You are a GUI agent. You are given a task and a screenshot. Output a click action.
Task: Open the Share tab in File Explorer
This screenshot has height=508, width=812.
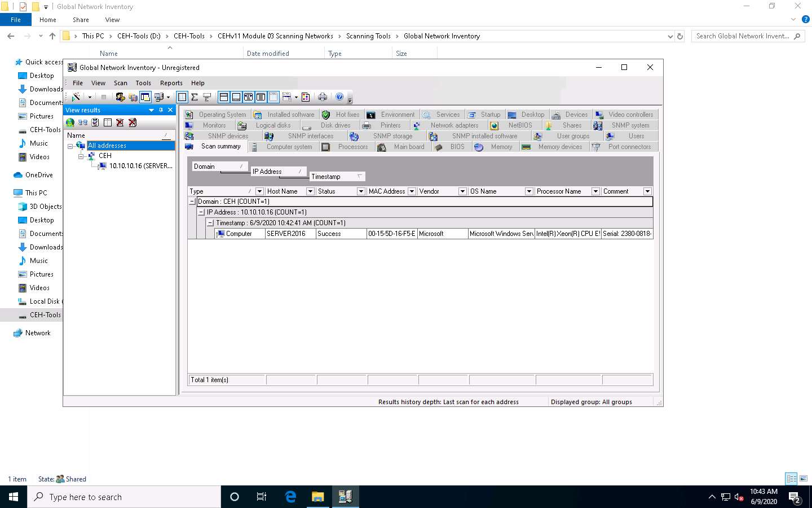pos(81,20)
